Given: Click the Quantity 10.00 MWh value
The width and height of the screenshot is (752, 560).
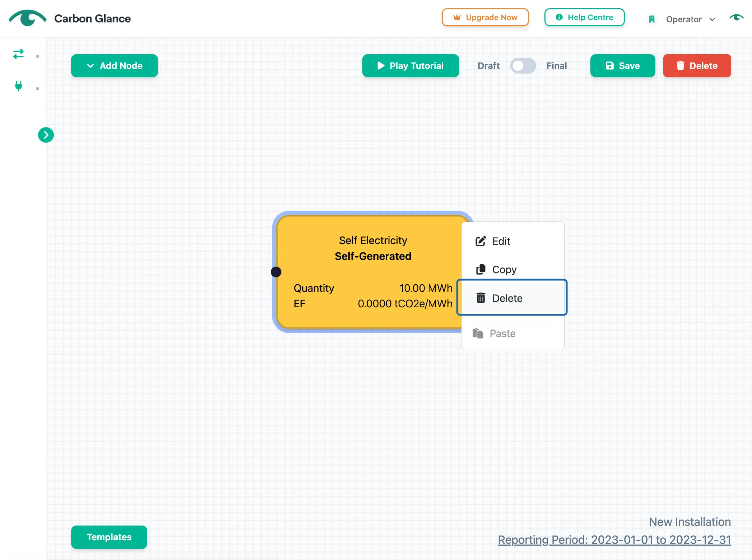Looking at the screenshot, I should pos(426,288).
